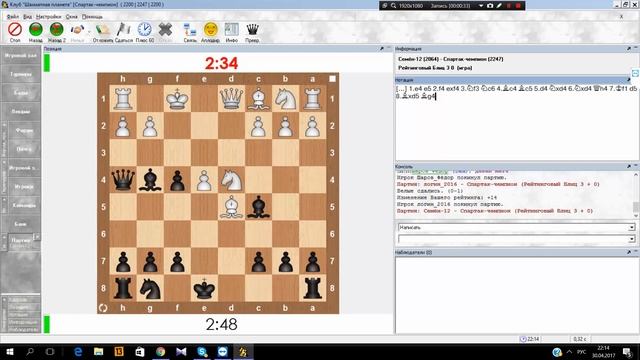Open File Explorer from taskbar
Screen dimensions: 640x360
click(98, 352)
